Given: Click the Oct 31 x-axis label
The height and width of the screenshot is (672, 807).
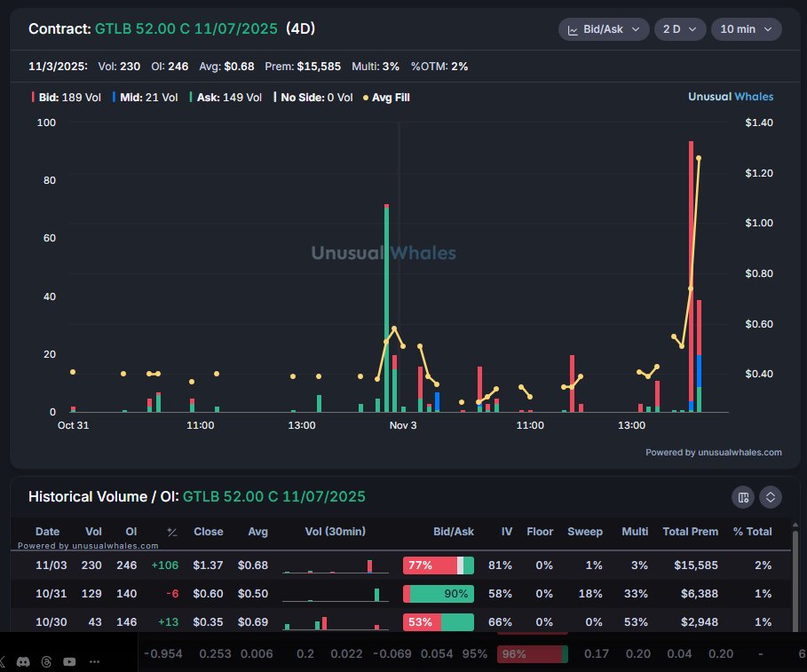Looking at the screenshot, I should pos(73,425).
